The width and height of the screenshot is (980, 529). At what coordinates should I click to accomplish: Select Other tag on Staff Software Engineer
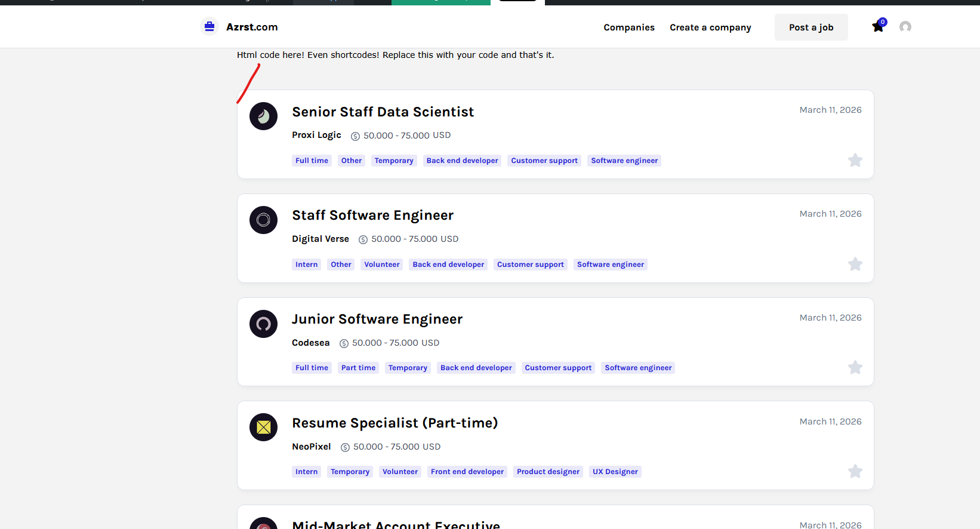(341, 264)
